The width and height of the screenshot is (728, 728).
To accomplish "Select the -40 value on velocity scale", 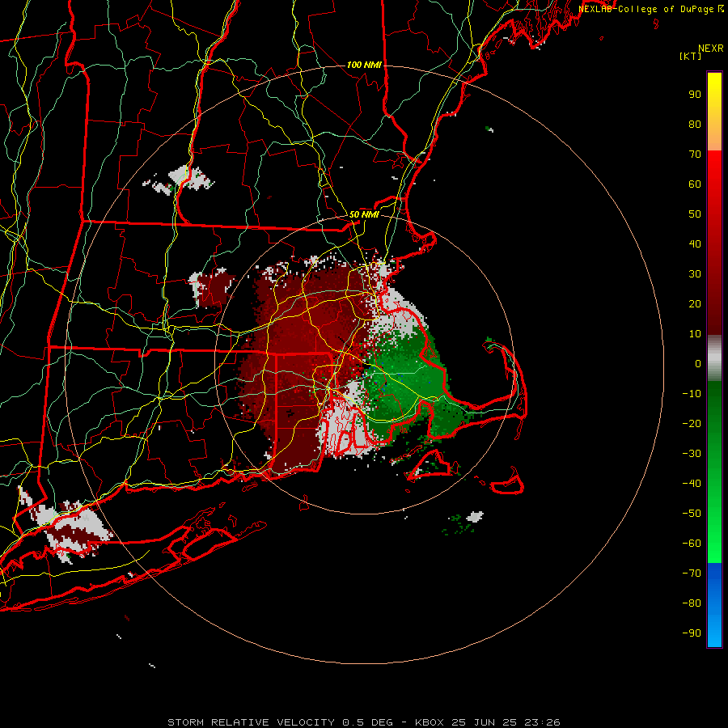I will (692, 484).
